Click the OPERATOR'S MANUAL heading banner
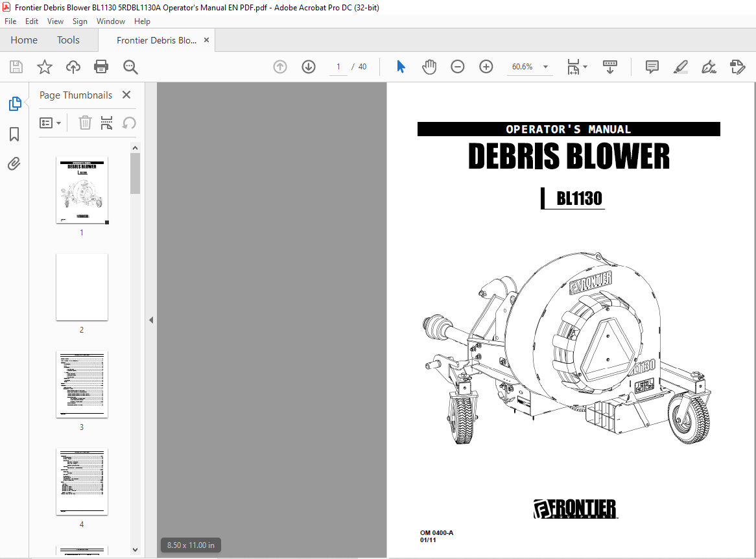This screenshot has height=559, width=756. click(569, 129)
